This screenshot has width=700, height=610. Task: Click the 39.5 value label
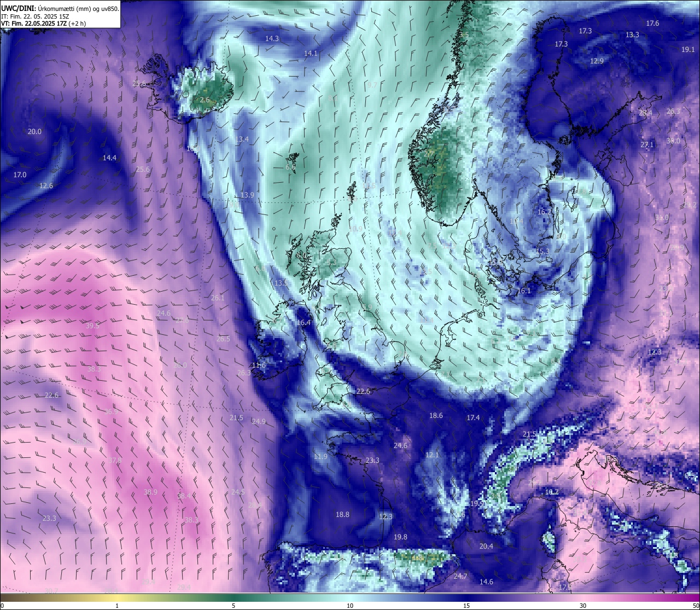click(92, 326)
